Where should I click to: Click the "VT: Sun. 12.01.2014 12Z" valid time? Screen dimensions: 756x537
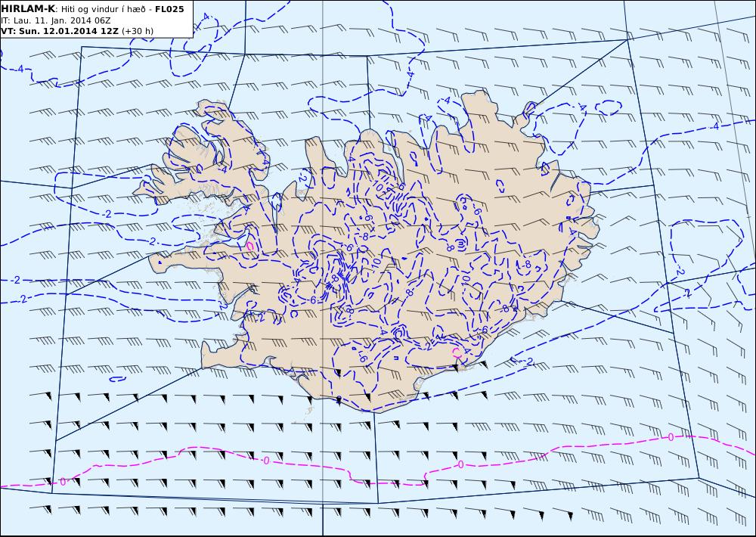59,31
